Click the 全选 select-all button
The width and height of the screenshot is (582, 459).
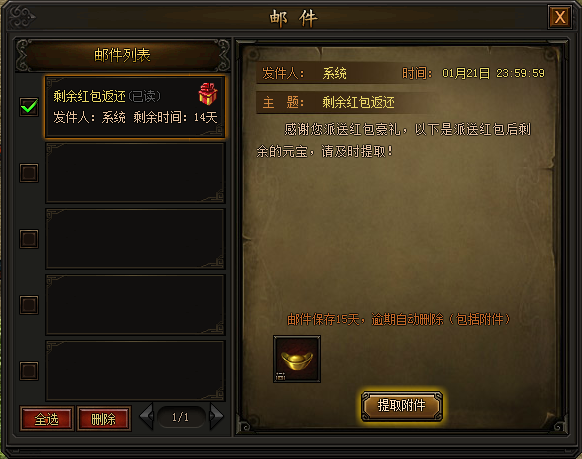[x=47, y=419]
